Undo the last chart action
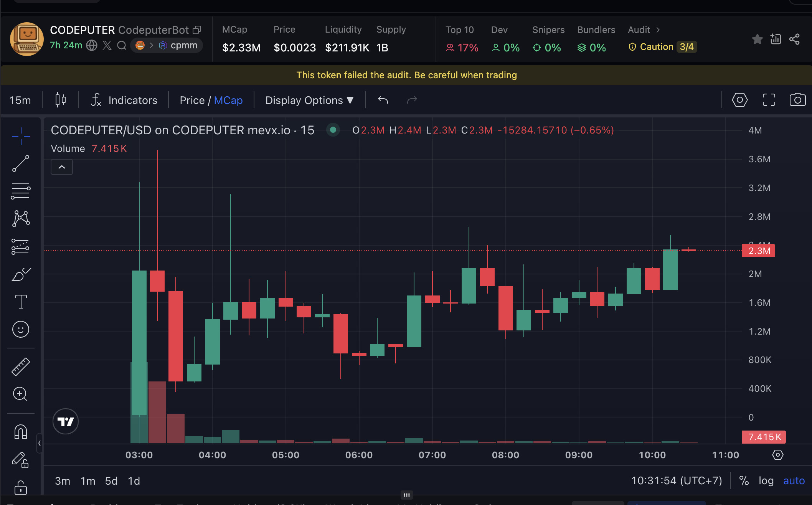812x505 pixels. pos(383,100)
